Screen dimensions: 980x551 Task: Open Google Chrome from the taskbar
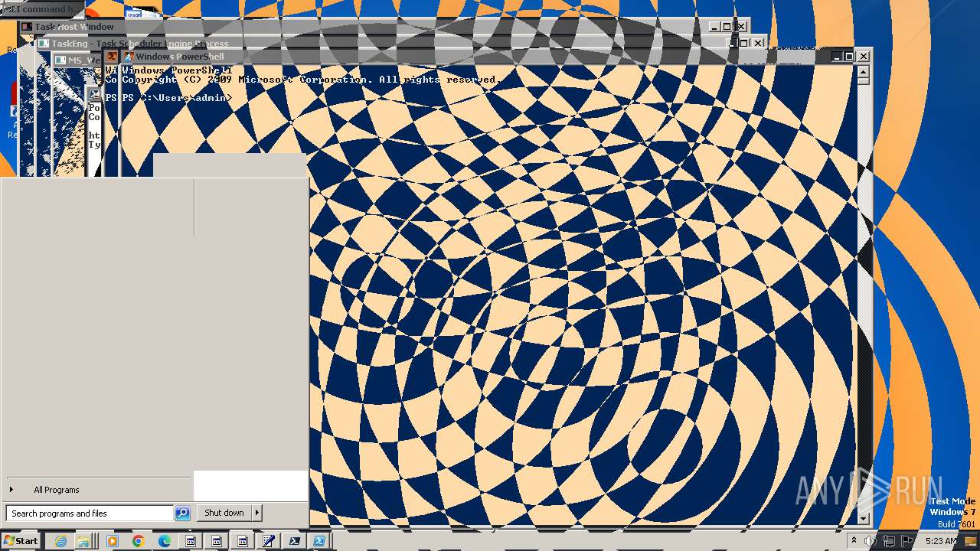139,541
